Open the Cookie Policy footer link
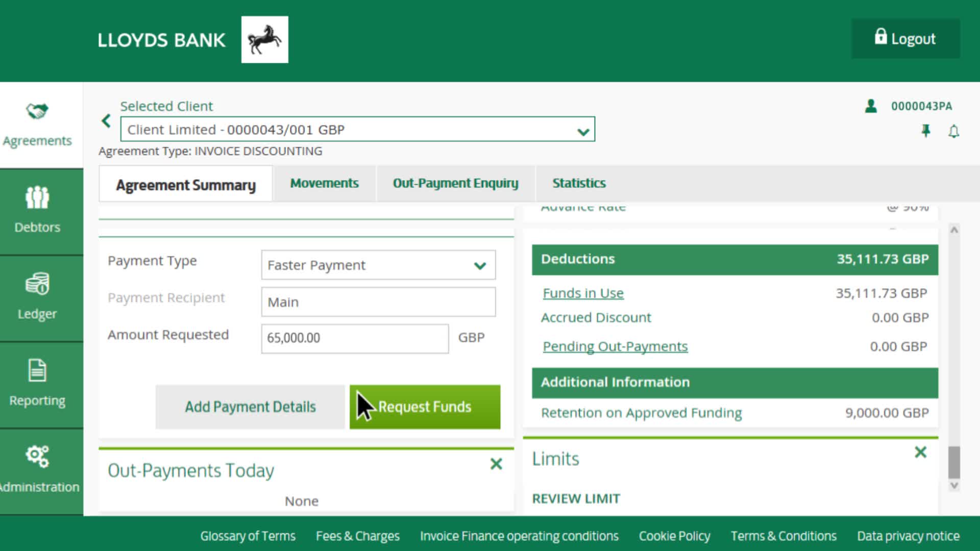The height and width of the screenshot is (551, 980). point(674,536)
